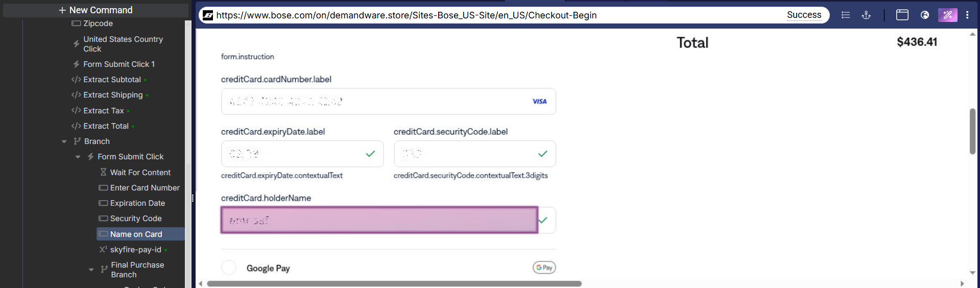Click the page's horizontal scrollbar
Screen dimensions: 980x288
(x=394, y=283)
